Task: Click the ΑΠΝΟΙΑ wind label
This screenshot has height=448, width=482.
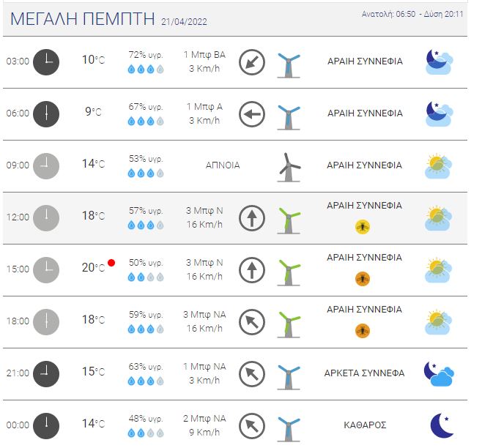Action: pos(223,165)
